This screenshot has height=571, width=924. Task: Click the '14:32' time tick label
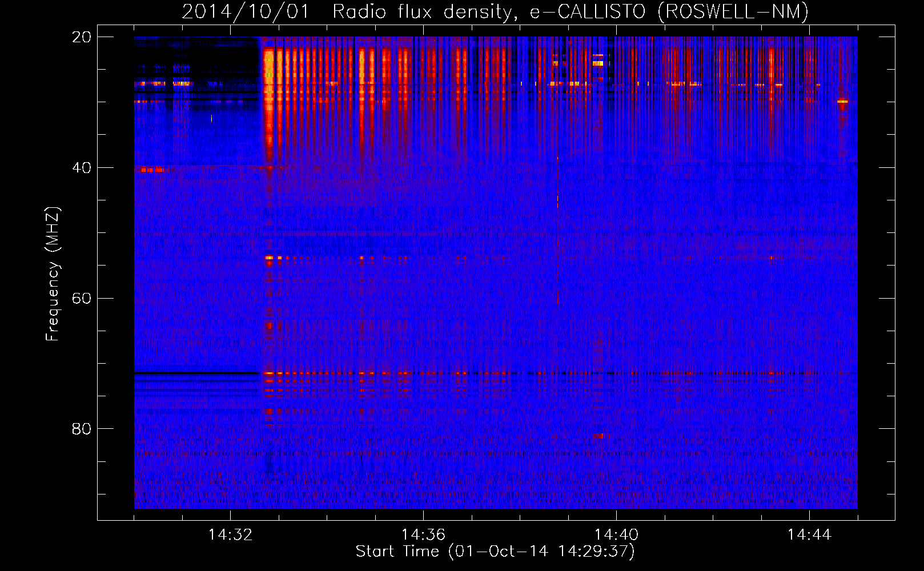(230, 535)
